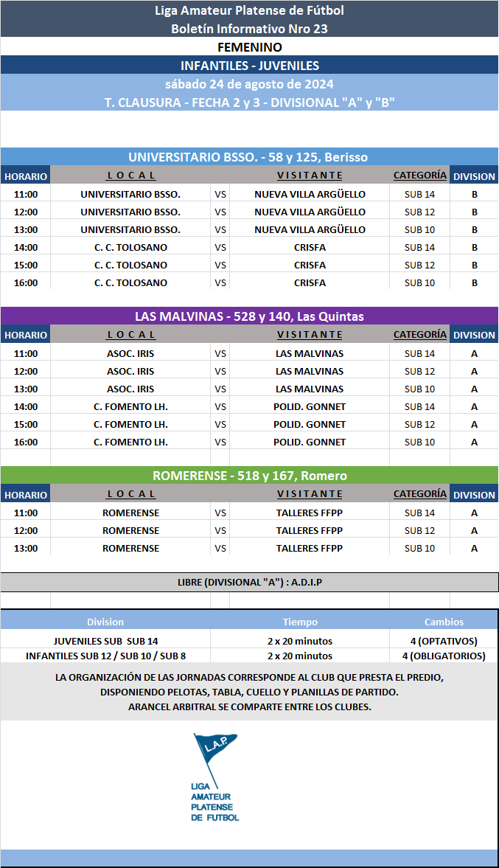
Task: Select the green 'ROMERENSE - 518 y 167, Romero' venue header
Action: [x=249, y=476]
